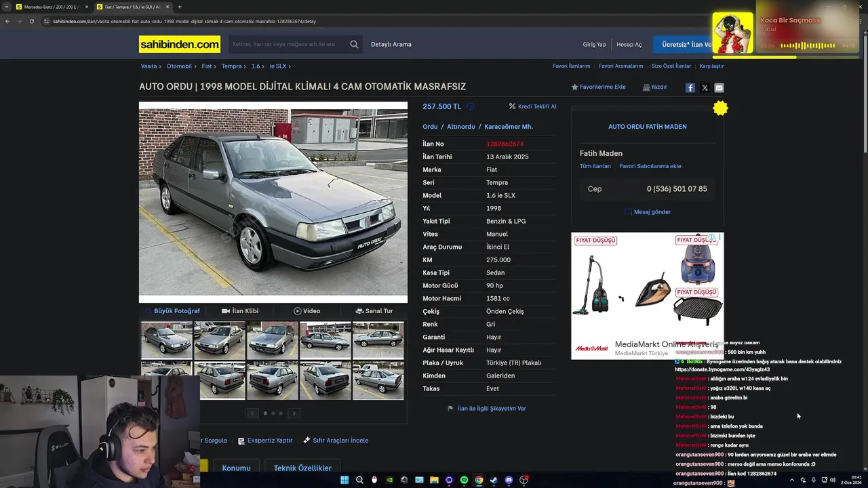Click Favori Satıcılarıma ekle
The height and width of the screenshot is (488, 868).
tap(650, 166)
